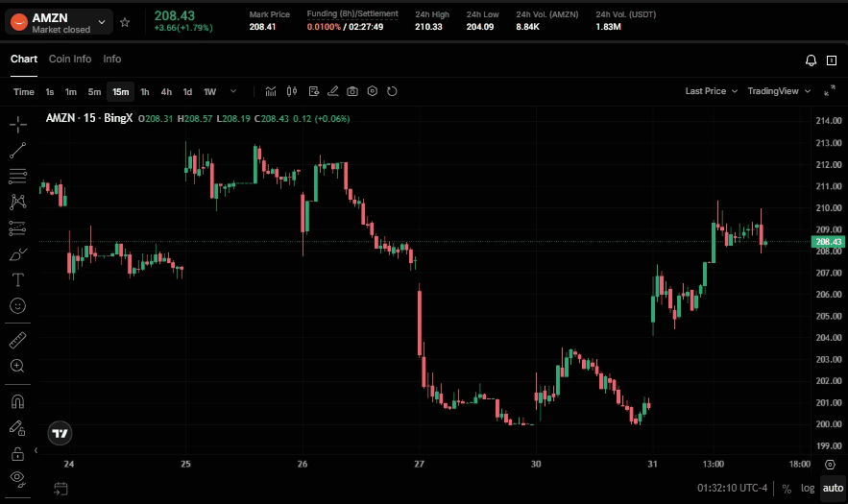Add AMZN to favorites with star
848x504 pixels.
125,21
